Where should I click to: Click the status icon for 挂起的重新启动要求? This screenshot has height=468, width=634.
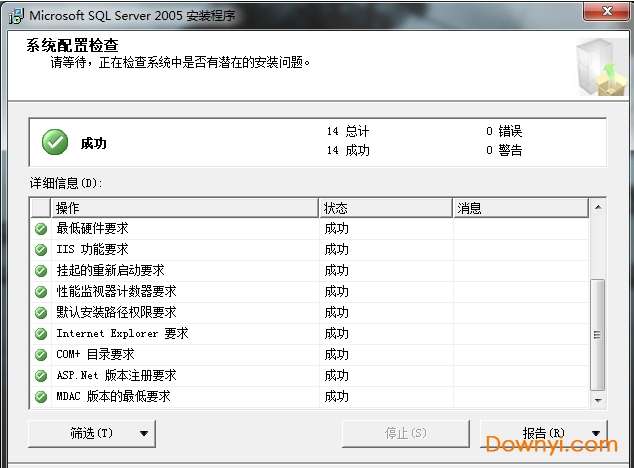click(41, 271)
